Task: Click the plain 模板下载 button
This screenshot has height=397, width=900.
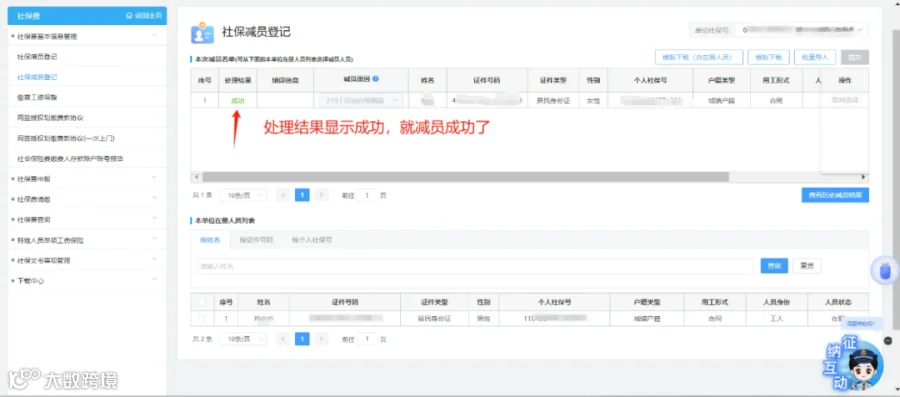Action: [769, 57]
